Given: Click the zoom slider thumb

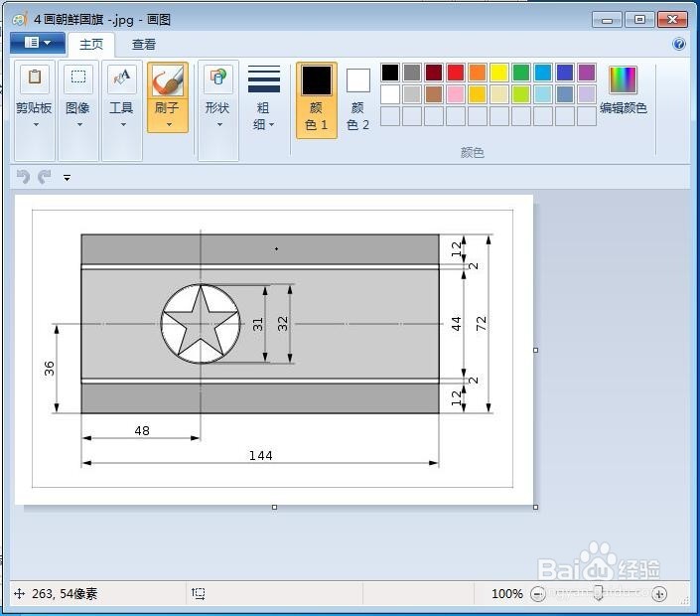Looking at the screenshot, I should [599, 593].
